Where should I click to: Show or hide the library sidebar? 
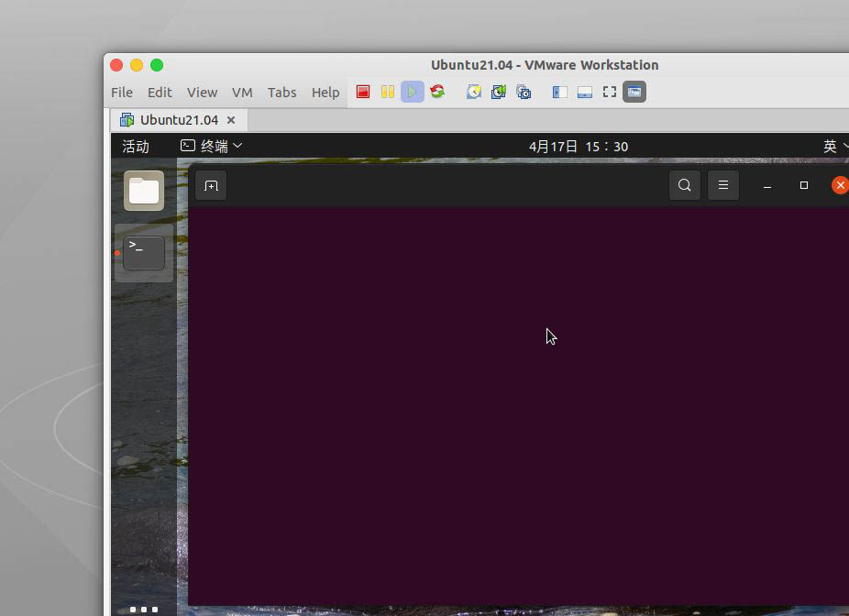coord(558,92)
